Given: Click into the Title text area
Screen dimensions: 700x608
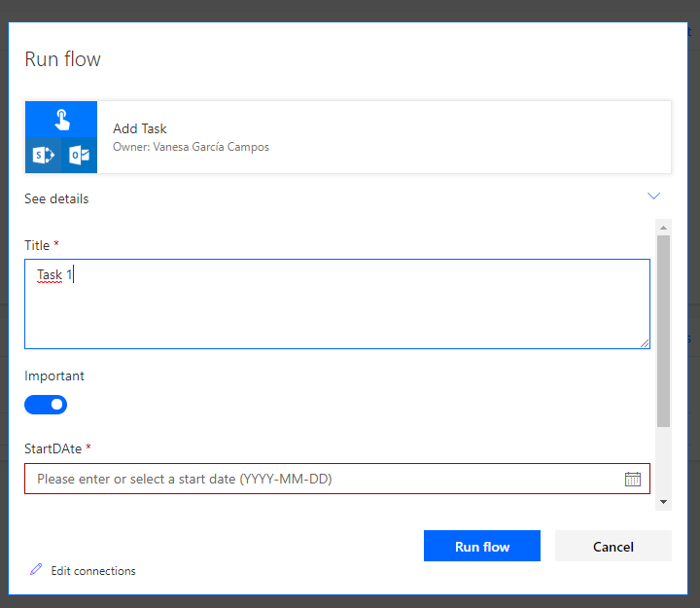Looking at the screenshot, I should pyautogui.click(x=336, y=304).
